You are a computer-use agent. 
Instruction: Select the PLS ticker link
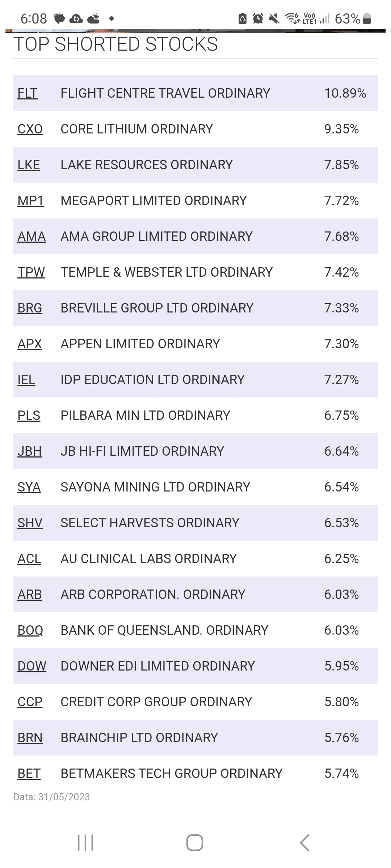coord(29,416)
